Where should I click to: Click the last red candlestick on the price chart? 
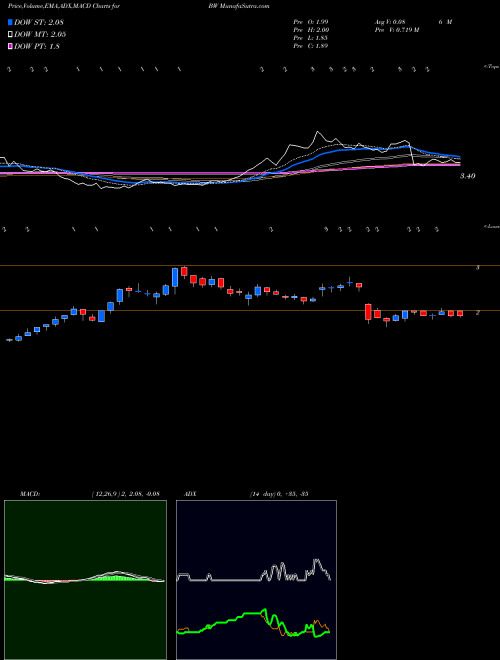(x=460, y=314)
